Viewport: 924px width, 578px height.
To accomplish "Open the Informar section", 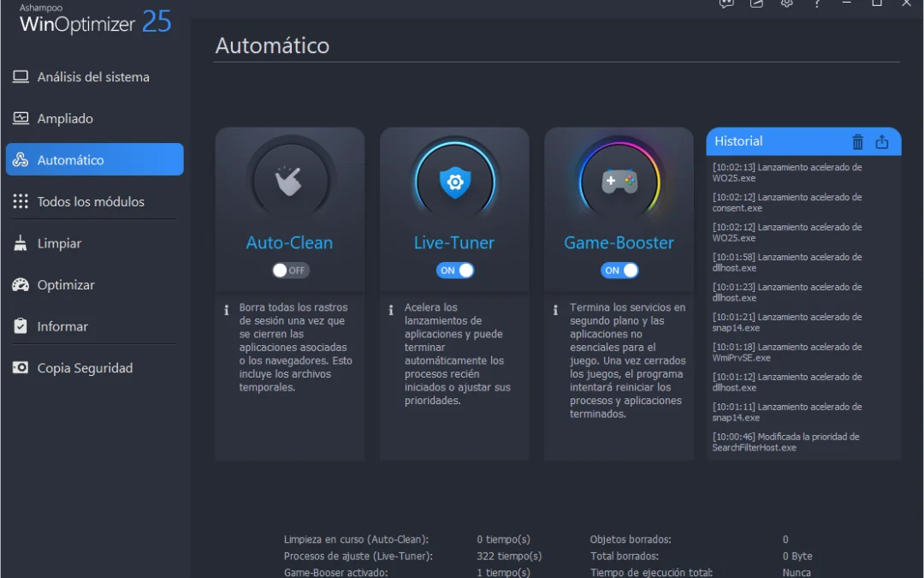I will [x=94, y=326].
